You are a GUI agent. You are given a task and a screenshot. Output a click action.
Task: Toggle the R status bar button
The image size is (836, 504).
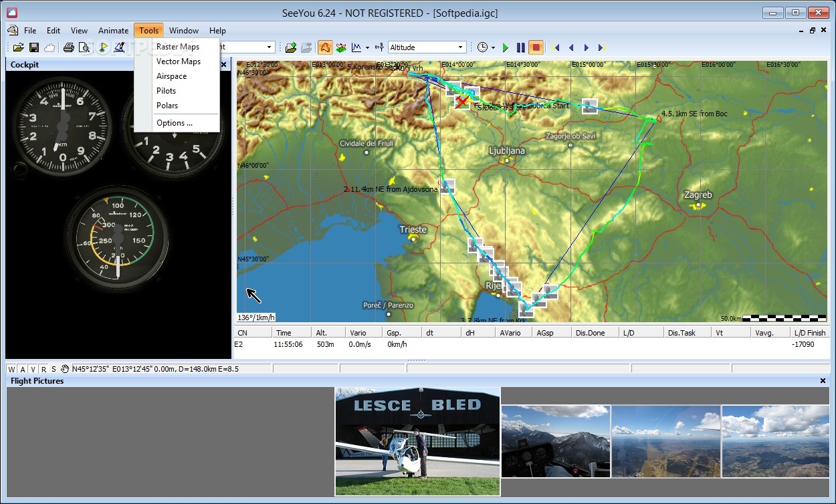(43, 369)
